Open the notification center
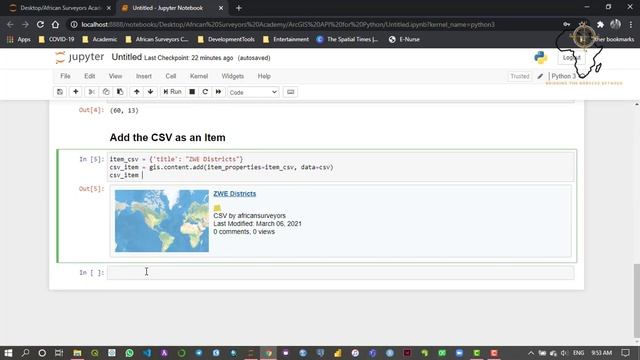 pyautogui.click(x=625, y=353)
